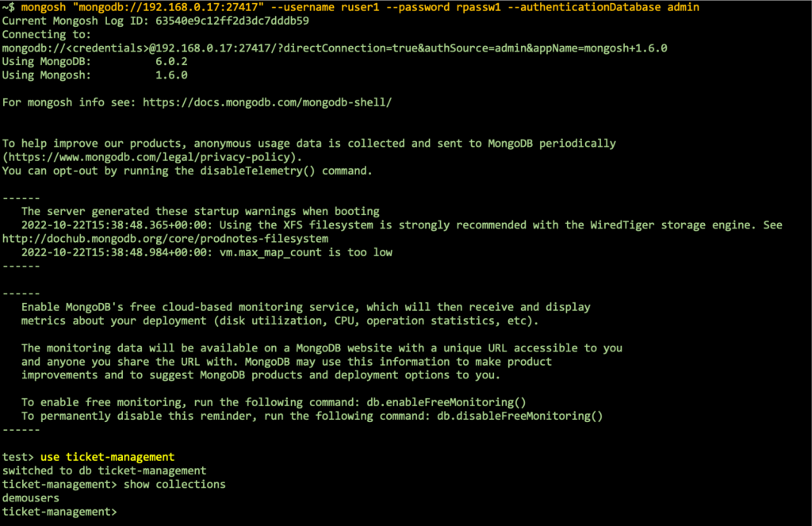Screen dimensions: 812x526
Task: Click 'switched to db ticket-management' output
Action: coord(104,471)
